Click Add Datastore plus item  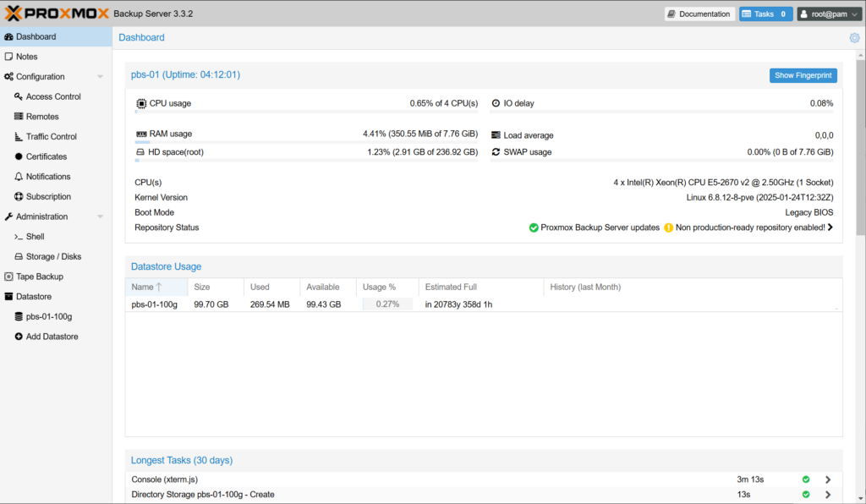coord(52,337)
